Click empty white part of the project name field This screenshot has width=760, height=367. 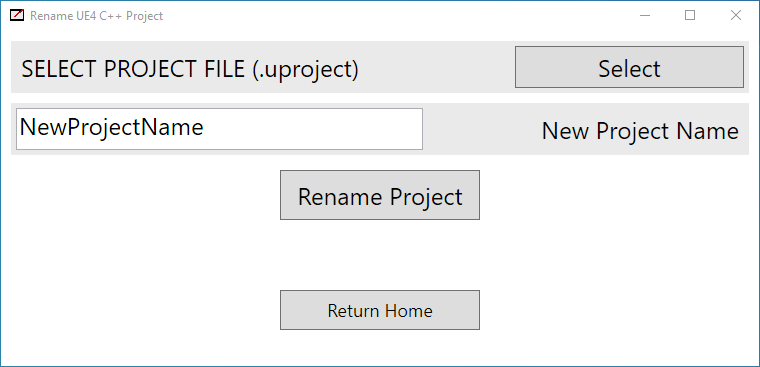tap(315, 129)
